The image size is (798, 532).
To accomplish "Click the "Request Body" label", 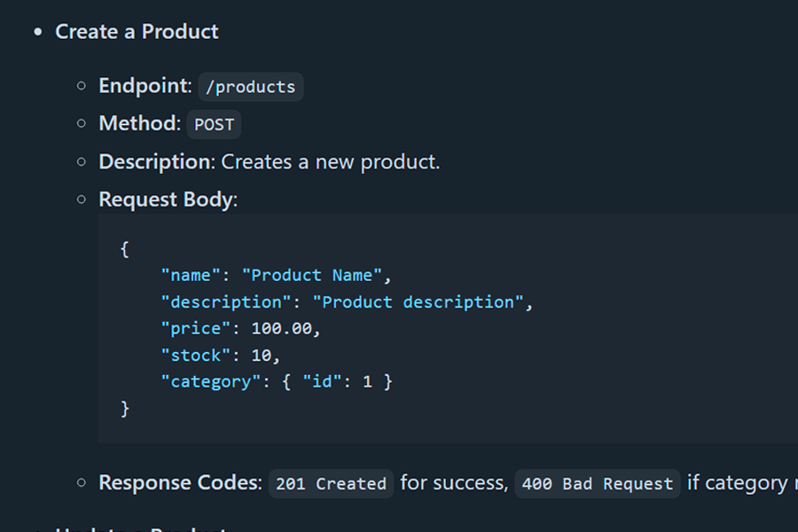I will [x=167, y=199].
